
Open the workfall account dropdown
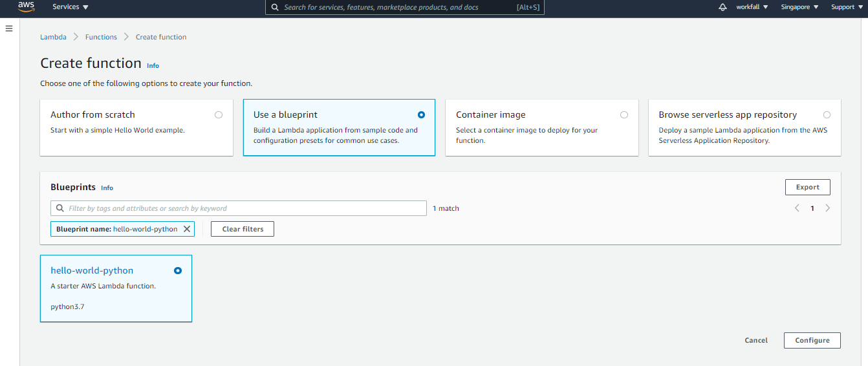point(752,7)
